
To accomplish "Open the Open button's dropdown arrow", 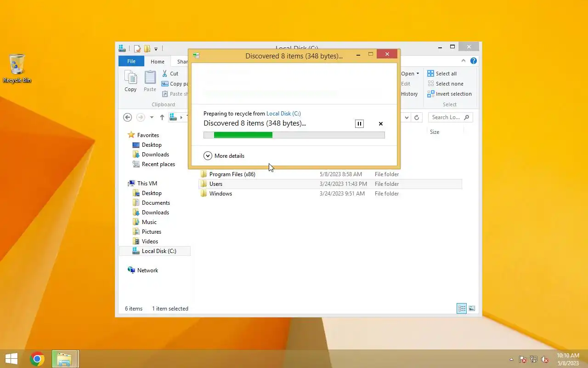I will point(418,74).
